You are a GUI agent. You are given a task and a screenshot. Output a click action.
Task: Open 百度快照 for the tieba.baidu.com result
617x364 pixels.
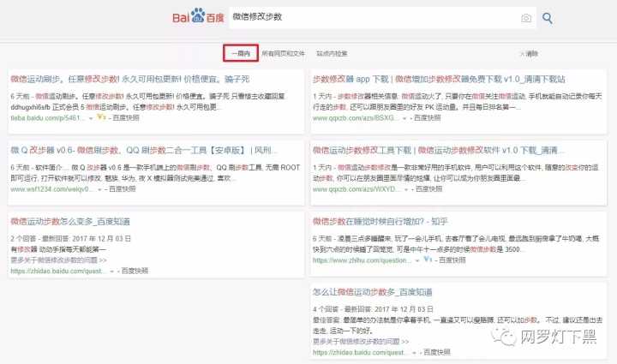126,117
